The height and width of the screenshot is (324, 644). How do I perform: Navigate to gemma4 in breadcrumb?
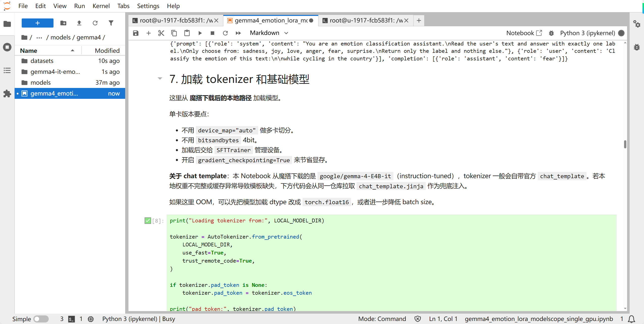[x=89, y=37]
